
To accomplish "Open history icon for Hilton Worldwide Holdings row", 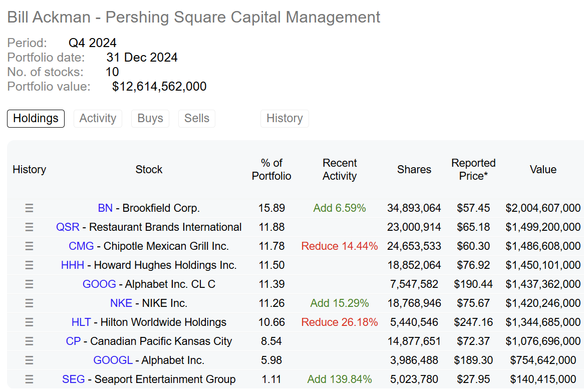I will tap(29, 322).
